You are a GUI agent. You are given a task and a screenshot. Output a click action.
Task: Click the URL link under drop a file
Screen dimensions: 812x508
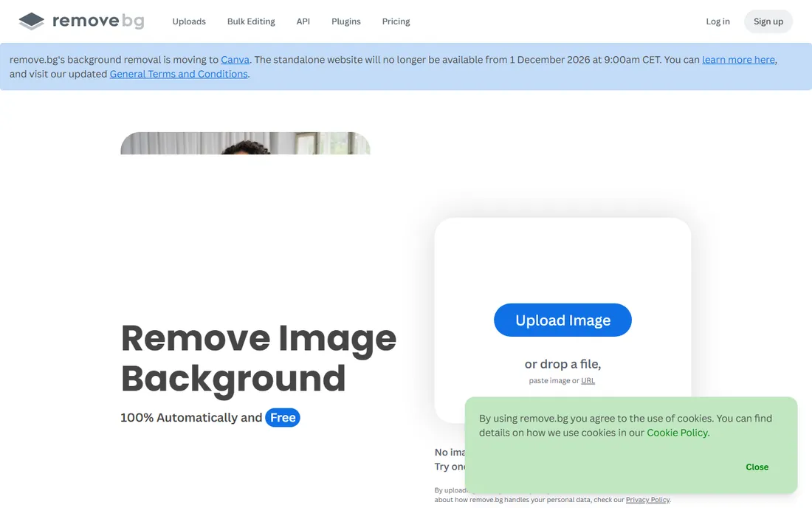pos(588,380)
